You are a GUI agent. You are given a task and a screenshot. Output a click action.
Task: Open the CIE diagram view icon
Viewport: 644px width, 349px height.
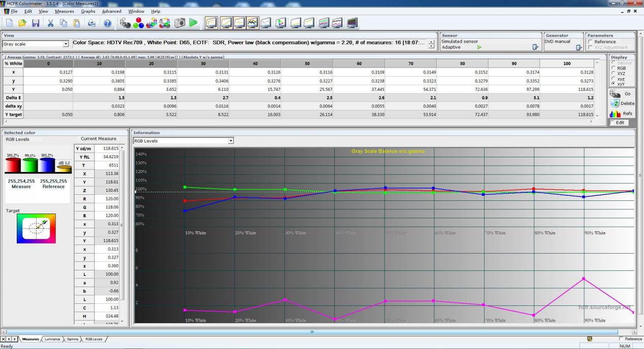click(x=280, y=23)
